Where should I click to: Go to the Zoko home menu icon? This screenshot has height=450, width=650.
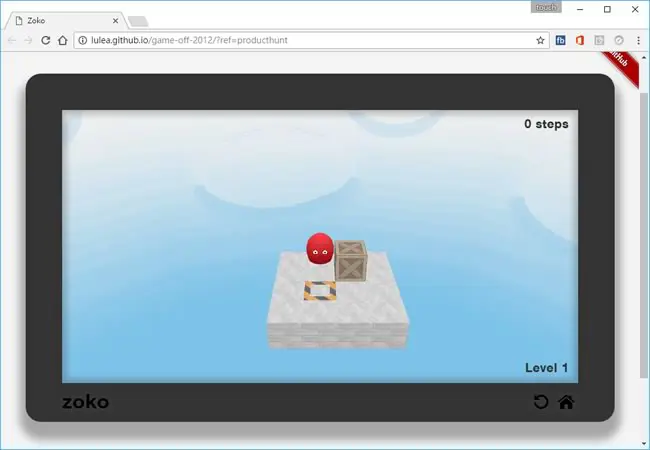tap(566, 402)
